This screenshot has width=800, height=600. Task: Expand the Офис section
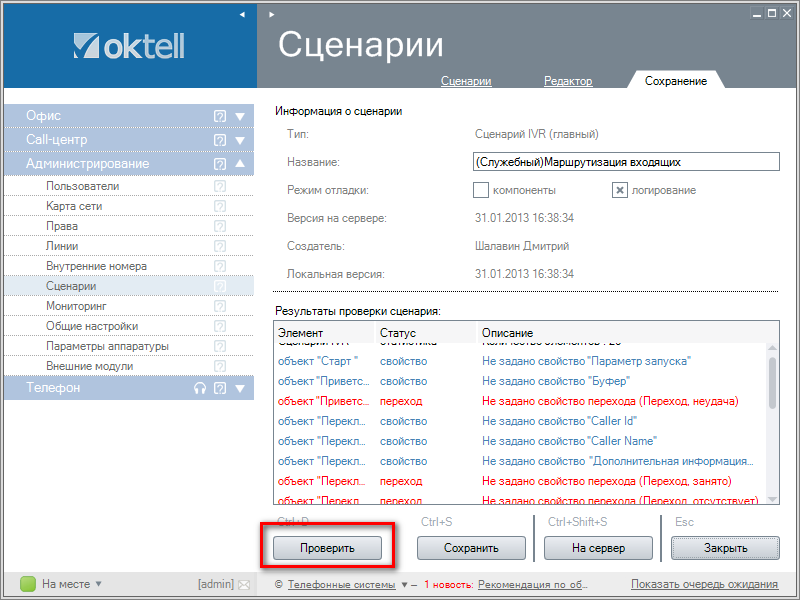(240, 116)
